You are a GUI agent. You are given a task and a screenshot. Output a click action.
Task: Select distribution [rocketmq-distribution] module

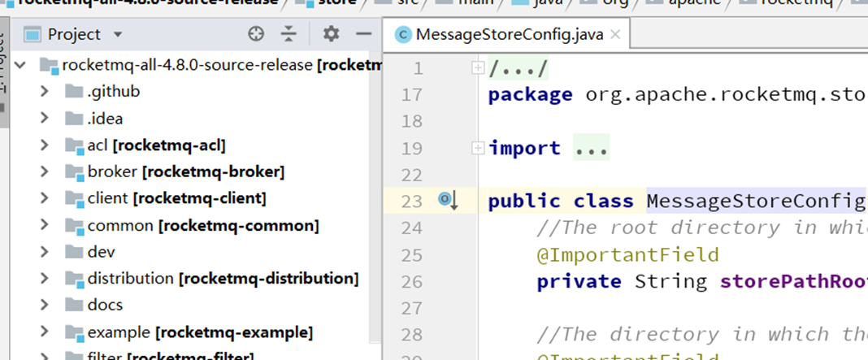(190, 278)
